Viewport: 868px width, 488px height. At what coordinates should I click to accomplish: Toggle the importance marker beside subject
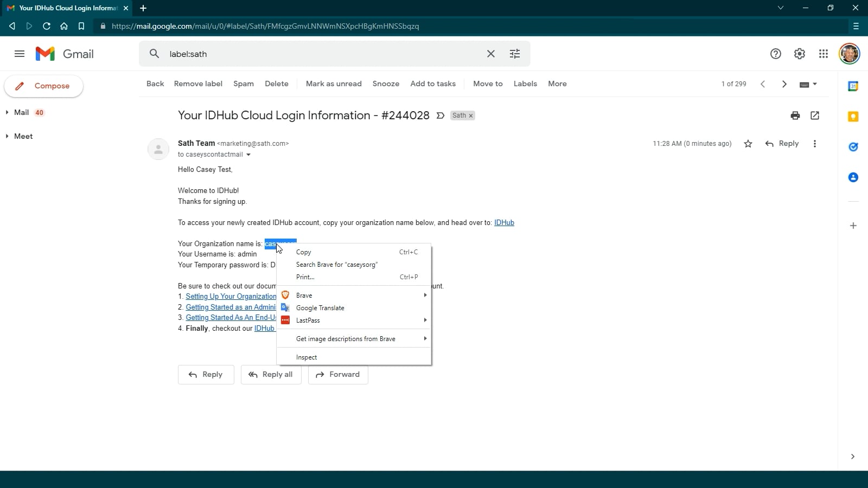pyautogui.click(x=441, y=115)
